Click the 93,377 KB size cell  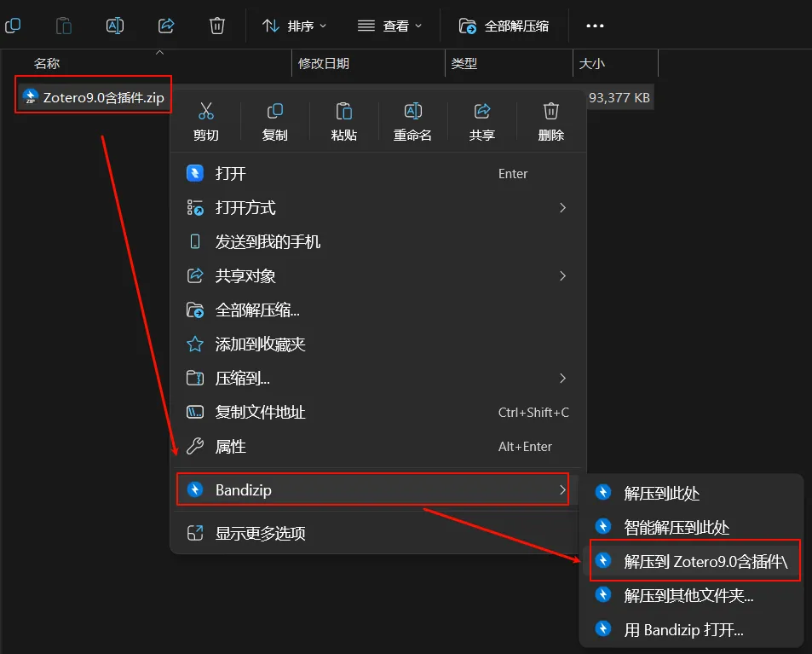point(619,97)
